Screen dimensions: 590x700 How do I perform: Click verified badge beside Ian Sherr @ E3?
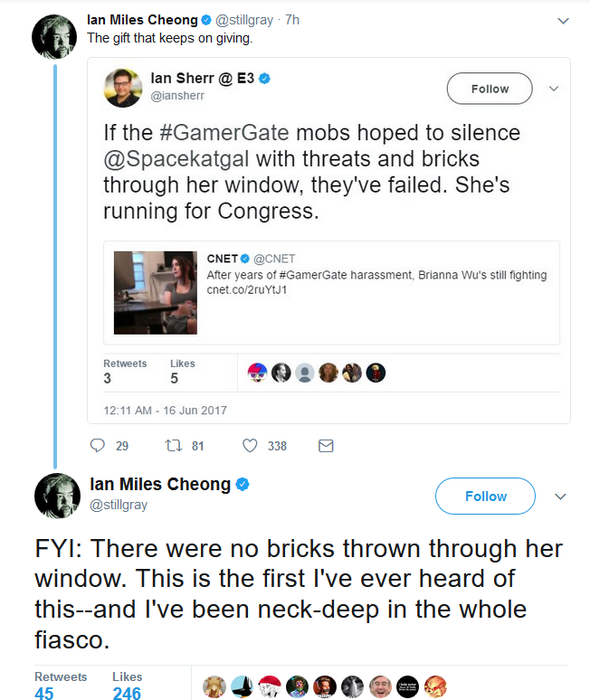pos(265,79)
